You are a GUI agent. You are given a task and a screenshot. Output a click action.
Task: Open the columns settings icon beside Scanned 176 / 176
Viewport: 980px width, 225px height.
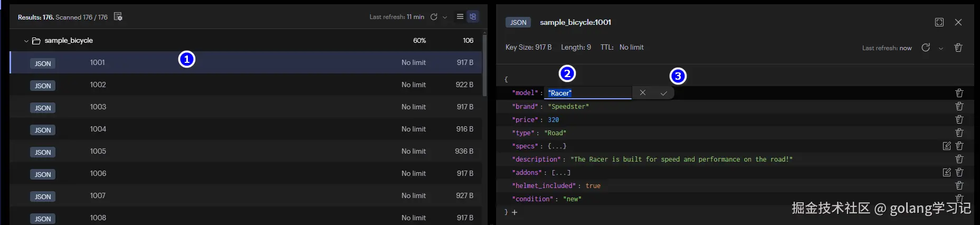point(118,17)
